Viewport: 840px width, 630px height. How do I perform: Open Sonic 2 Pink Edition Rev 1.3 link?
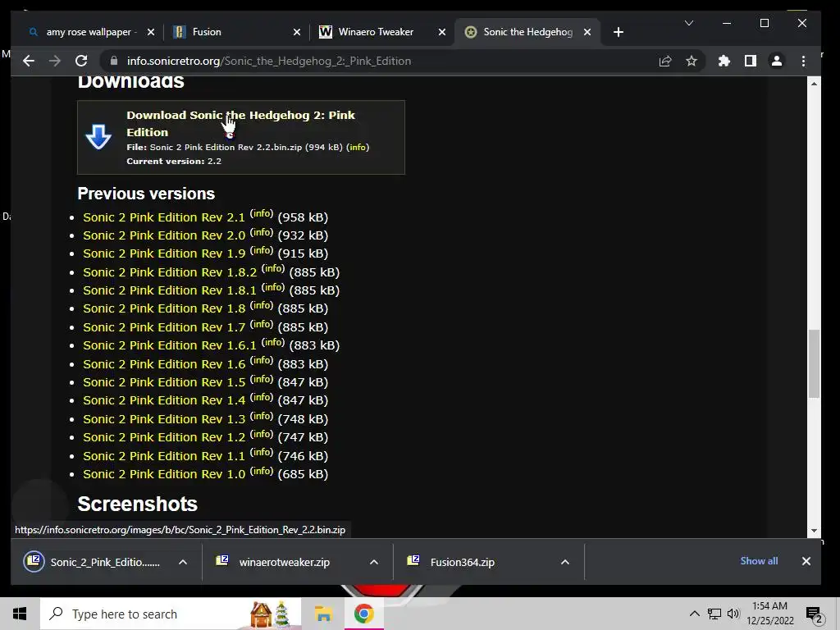pos(164,419)
